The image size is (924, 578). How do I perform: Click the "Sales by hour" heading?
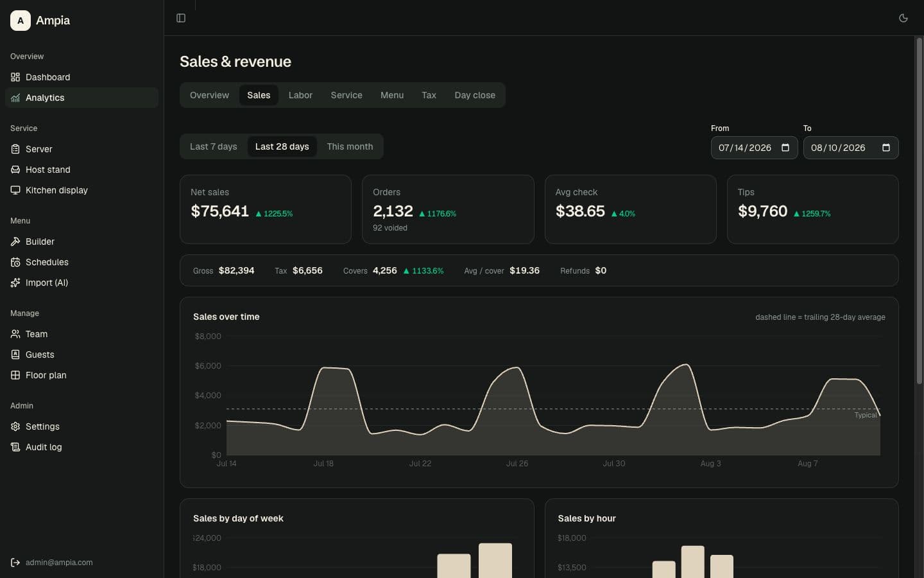pyautogui.click(x=586, y=518)
